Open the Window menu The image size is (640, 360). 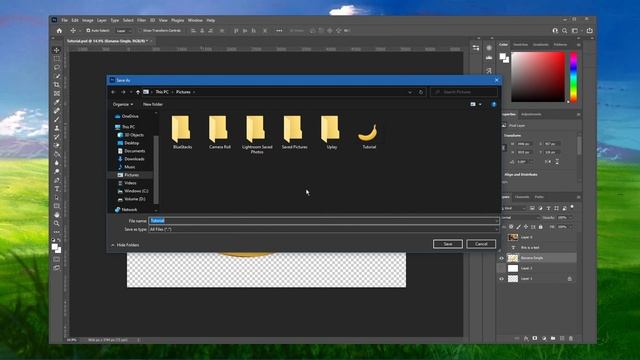coord(195,20)
